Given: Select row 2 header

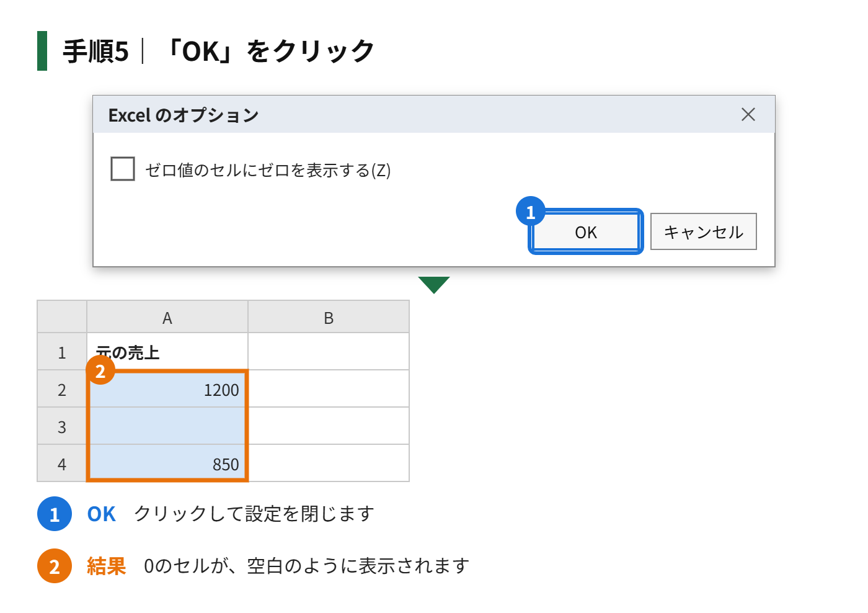Looking at the screenshot, I should pos(62,389).
